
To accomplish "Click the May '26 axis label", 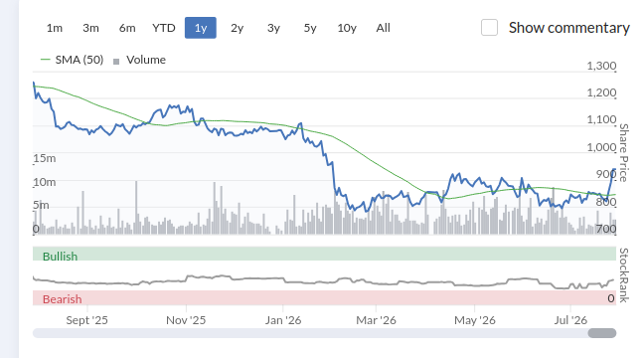I will (x=475, y=320).
